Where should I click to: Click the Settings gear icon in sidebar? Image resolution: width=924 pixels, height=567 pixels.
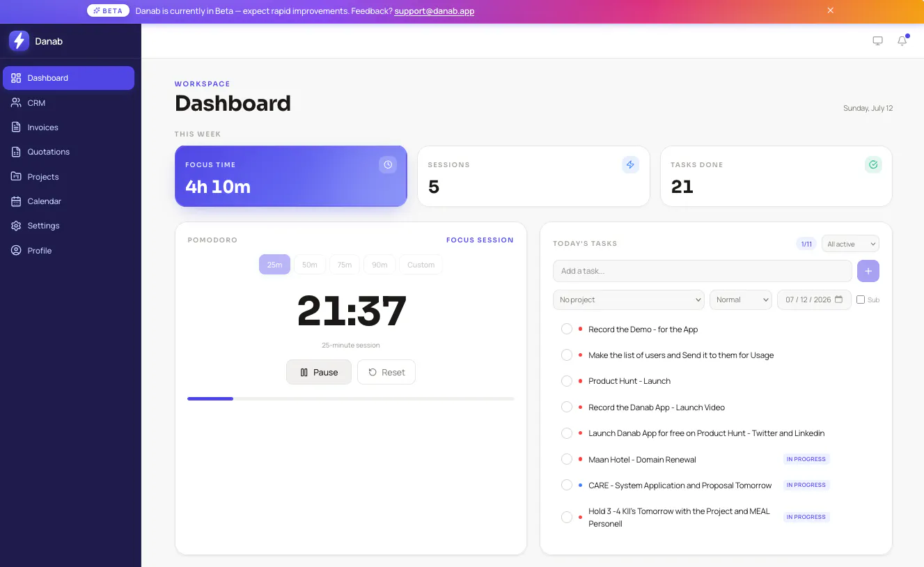tap(16, 226)
